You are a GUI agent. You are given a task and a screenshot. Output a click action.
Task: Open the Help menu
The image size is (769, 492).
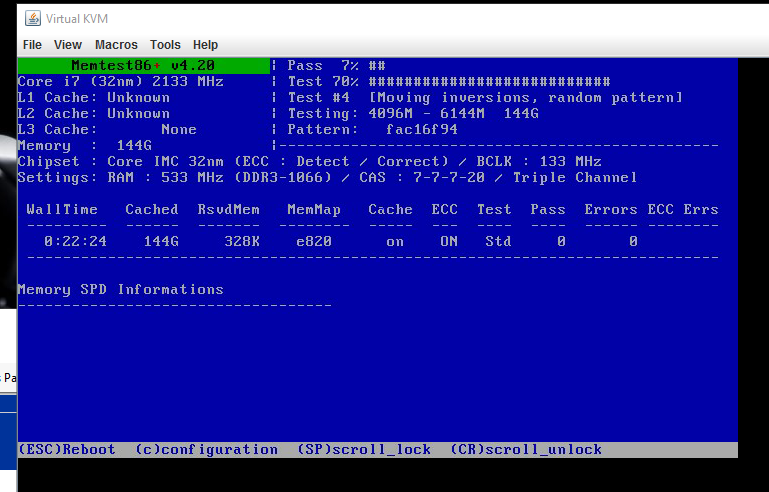[x=205, y=45]
